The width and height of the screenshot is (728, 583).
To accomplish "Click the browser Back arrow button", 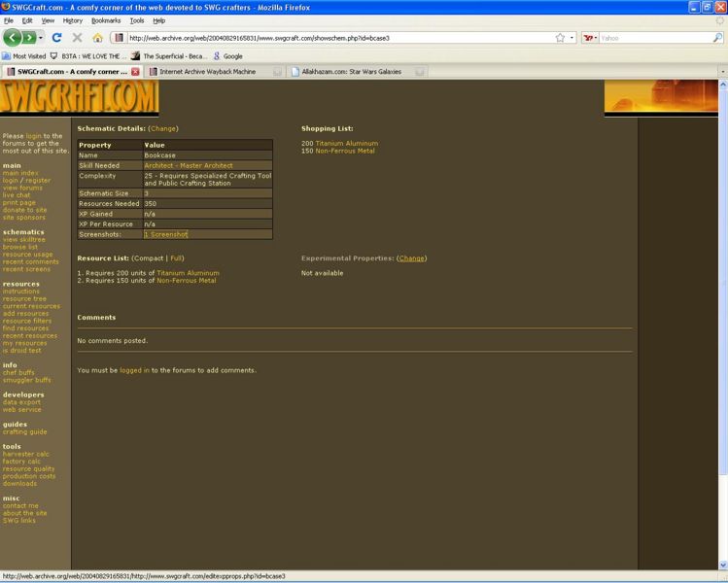I will (14, 38).
